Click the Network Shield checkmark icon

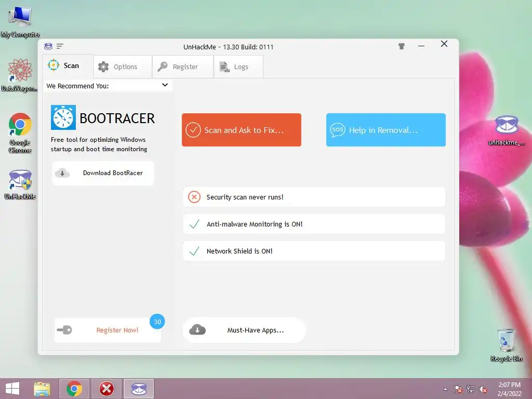click(194, 251)
